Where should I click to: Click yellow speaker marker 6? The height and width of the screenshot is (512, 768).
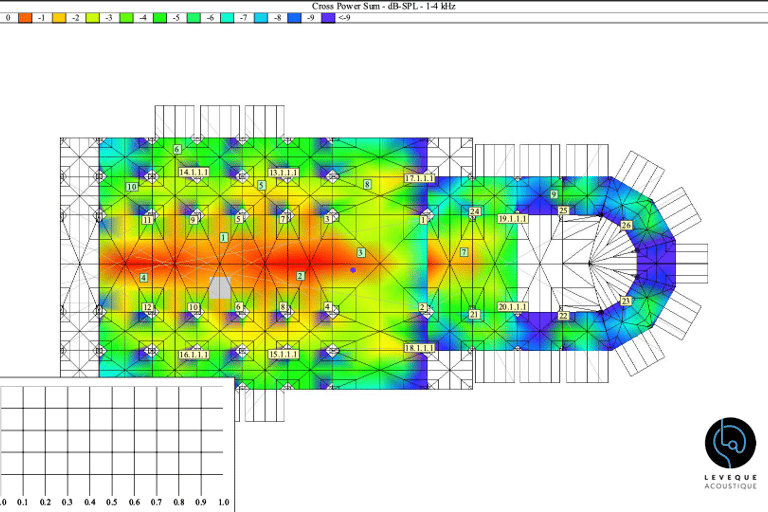[239, 307]
